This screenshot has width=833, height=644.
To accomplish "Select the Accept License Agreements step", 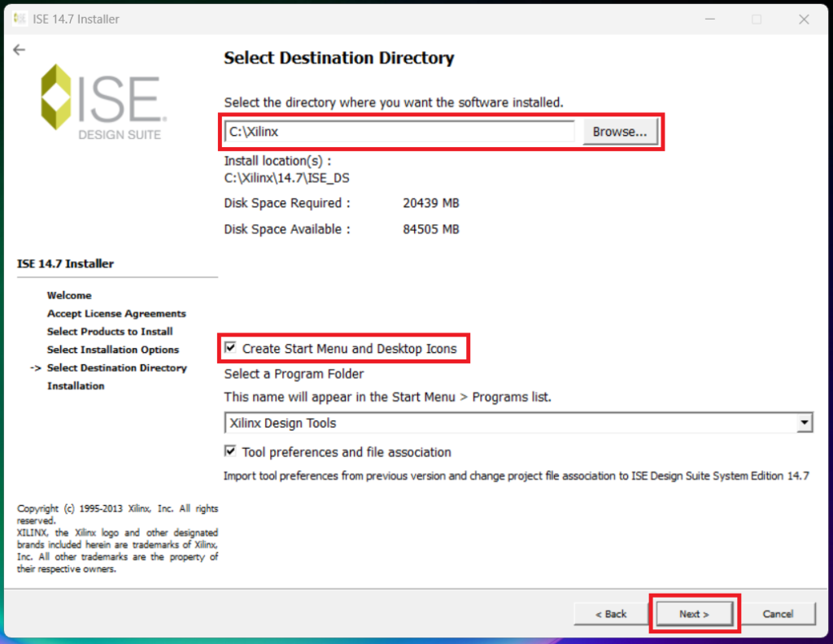I will point(116,313).
